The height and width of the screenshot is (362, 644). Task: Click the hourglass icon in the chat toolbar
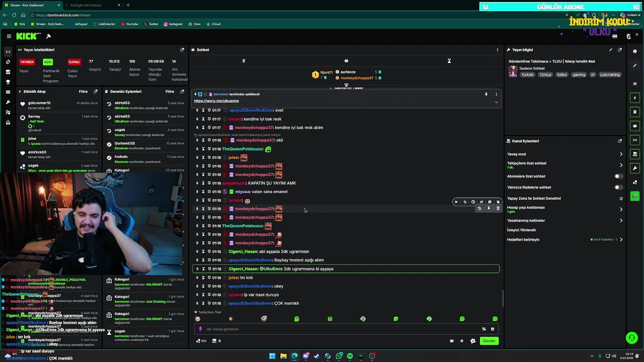449,61
